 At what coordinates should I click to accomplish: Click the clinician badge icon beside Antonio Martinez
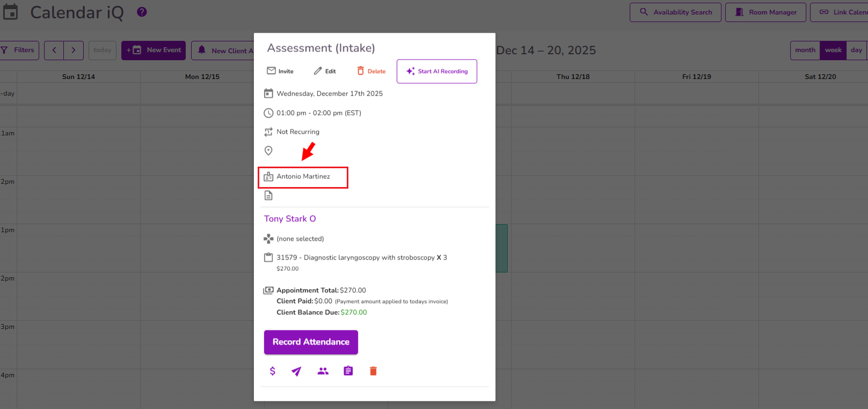[268, 176]
